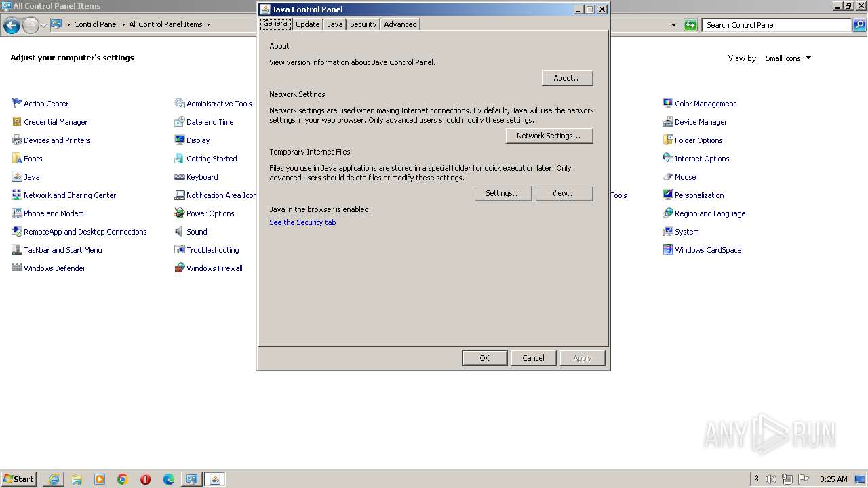The image size is (868, 488).
Task: Open Network Settings... dialog
Action: (x=549, y=136)
